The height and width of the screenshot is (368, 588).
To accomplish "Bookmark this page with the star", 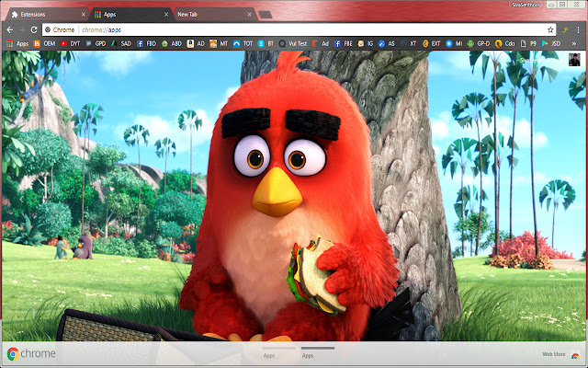I will tap(550, 29).
